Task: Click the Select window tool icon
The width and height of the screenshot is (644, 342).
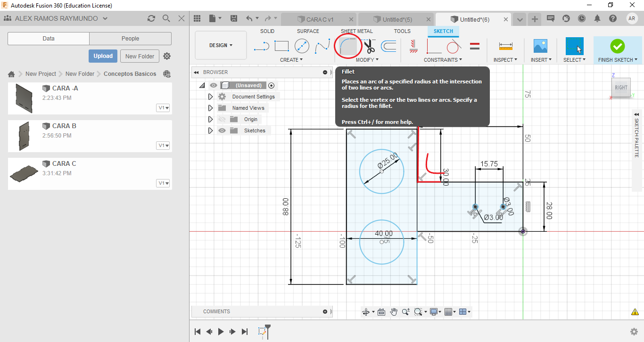Action: tap(574, 46)
